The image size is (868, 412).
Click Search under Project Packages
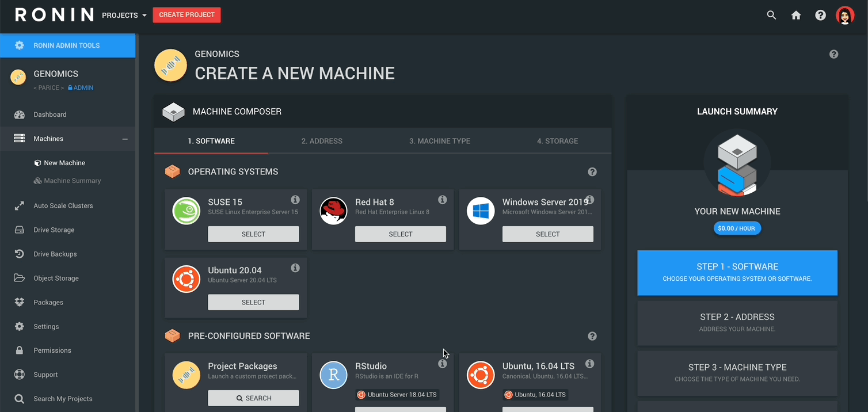(253, 398)
